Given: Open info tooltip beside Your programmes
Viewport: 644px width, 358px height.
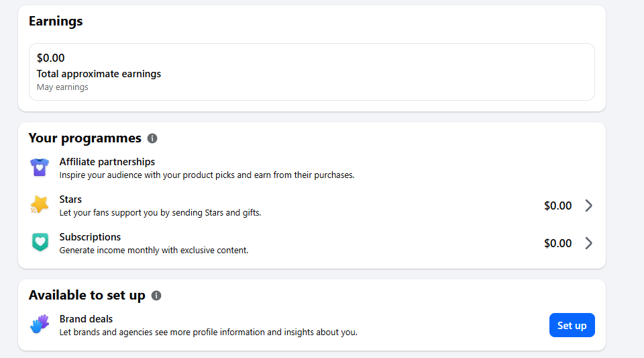Looking at the screenshot, I should [152, 138].
